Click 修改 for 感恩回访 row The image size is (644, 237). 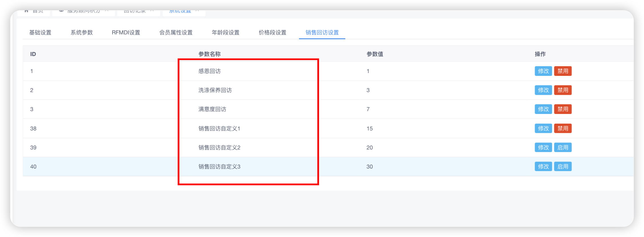(543, 71)
